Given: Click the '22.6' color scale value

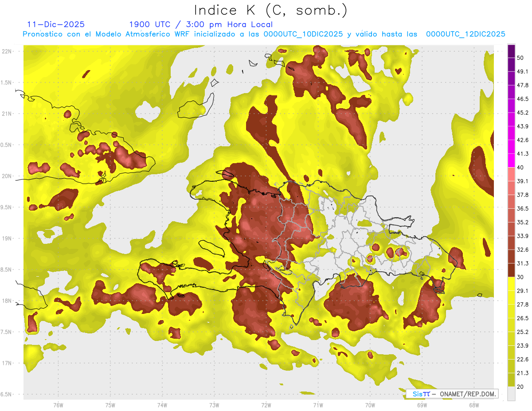Looking at the screenshot, I should (x=523, y=360).
